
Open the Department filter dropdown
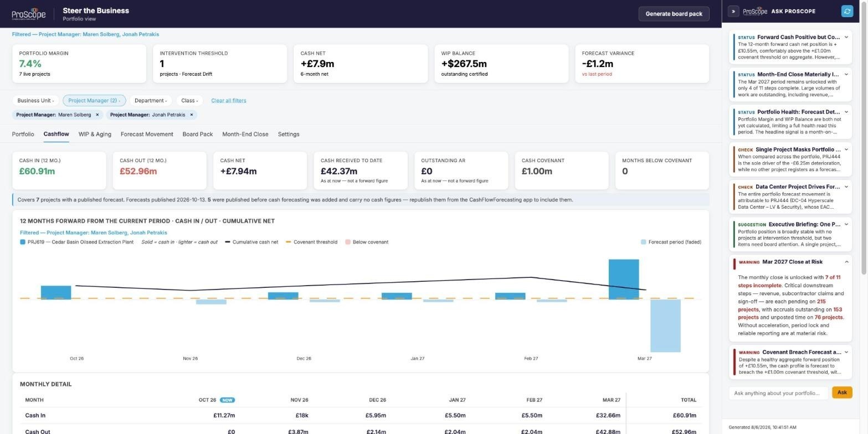pyautogui.click(x=151, y=101)
